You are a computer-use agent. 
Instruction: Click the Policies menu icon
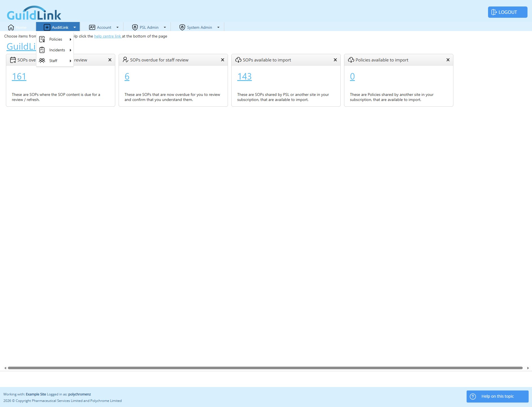tap(42, 39)
